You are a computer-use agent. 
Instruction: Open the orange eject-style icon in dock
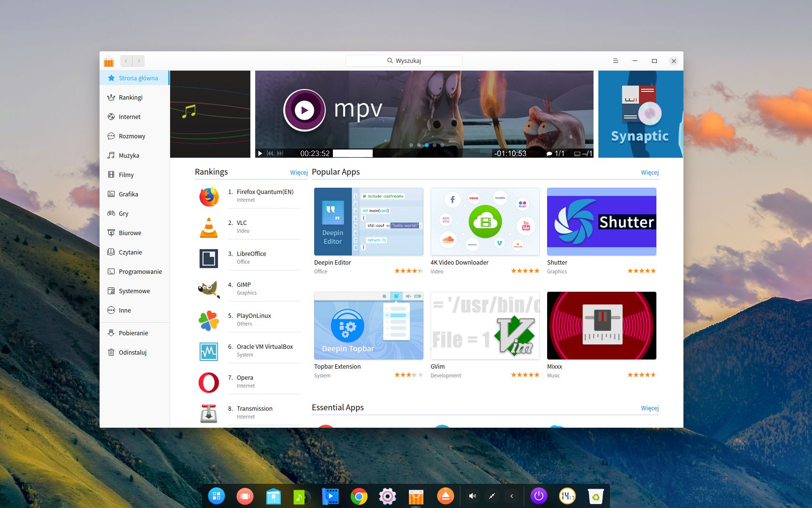[445, 496]
